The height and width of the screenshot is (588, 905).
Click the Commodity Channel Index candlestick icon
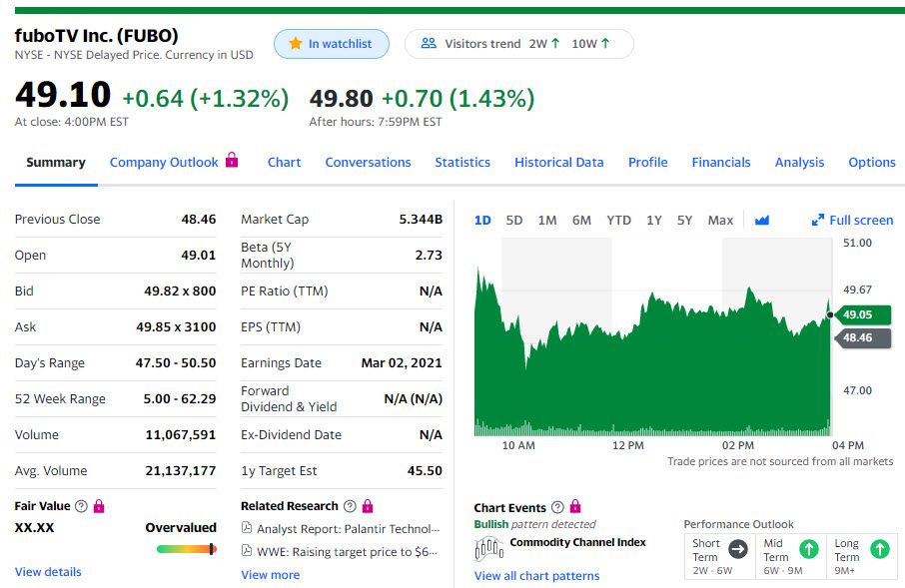pos(488,548)
